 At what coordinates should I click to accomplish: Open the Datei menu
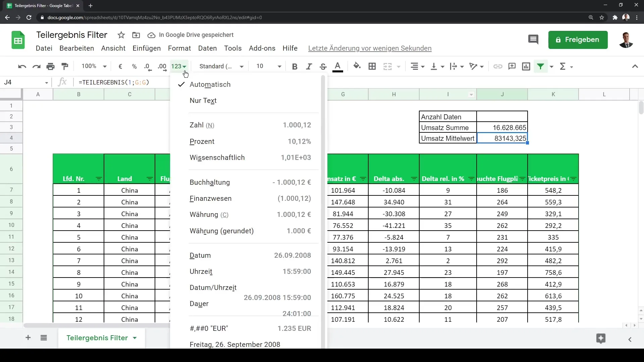point(44,48)
